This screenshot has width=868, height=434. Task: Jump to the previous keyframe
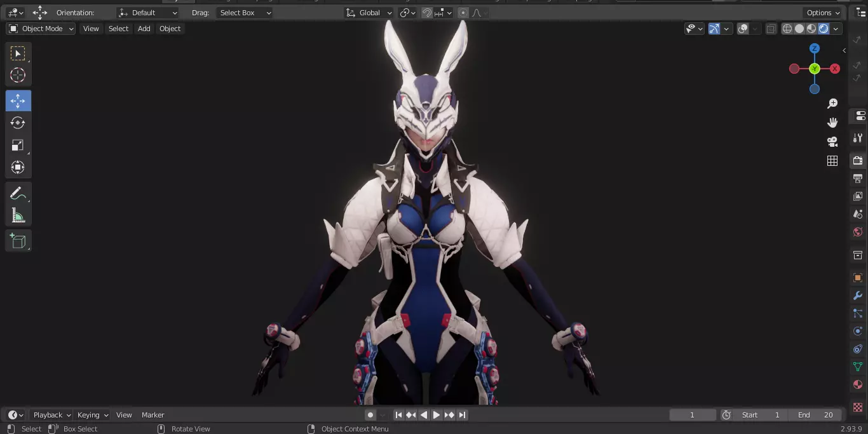411,415
